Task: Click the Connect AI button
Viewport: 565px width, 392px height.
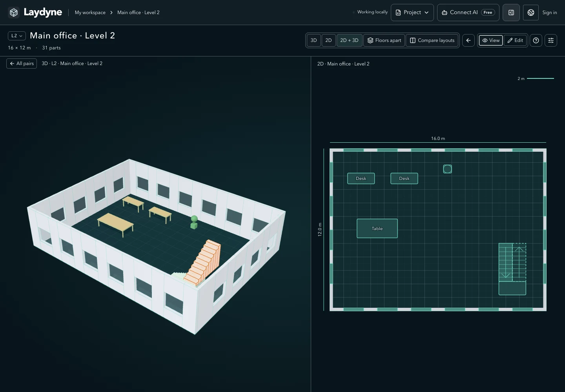Action: [x=468, y=13]
